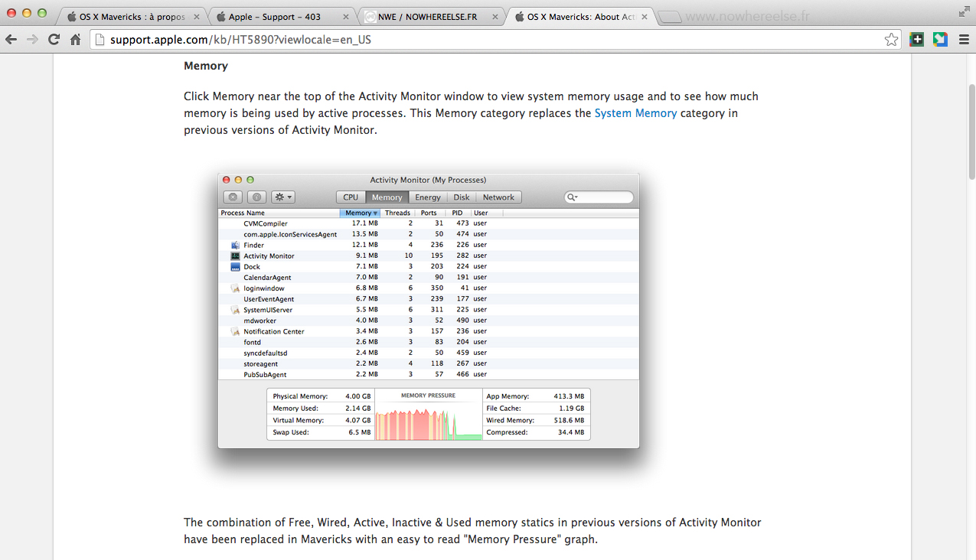The width and height of the screenshot is (976, 560).
Task: Select the Energy tab in Activity Monitor
Action: tap(428, 197)
